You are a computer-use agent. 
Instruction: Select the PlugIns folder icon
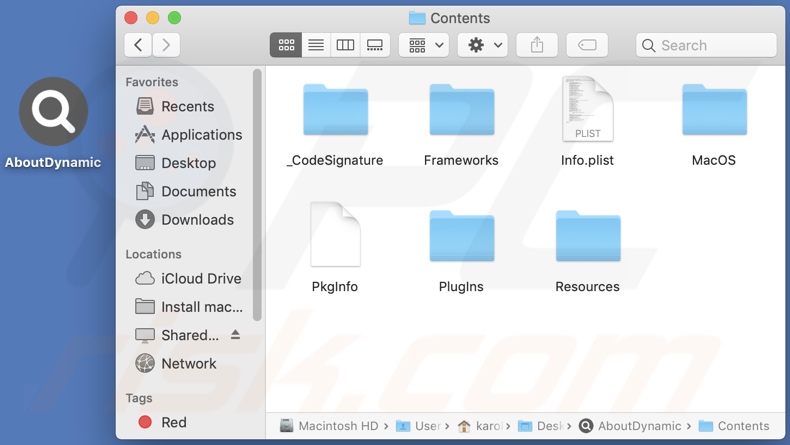(x=462, y=236)
